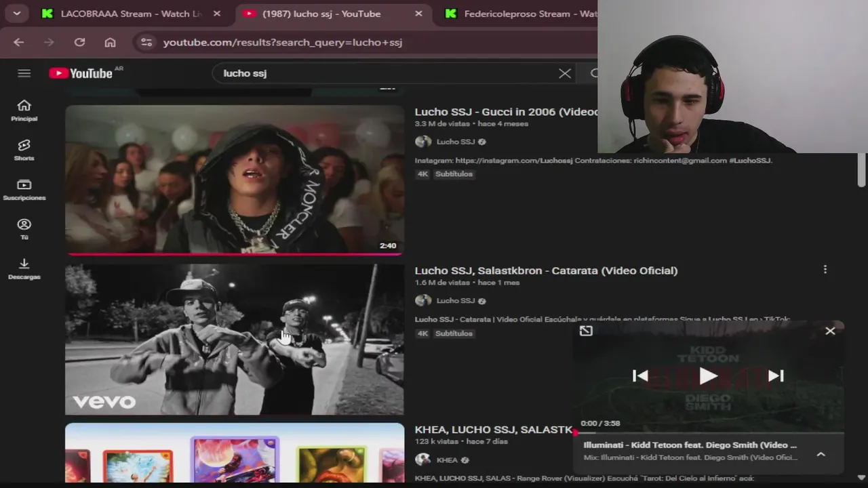Image resolution: width=868 pixels, height=488 pixels.
Task: Open Suscripciones in the sidebar
Action: 24,190
